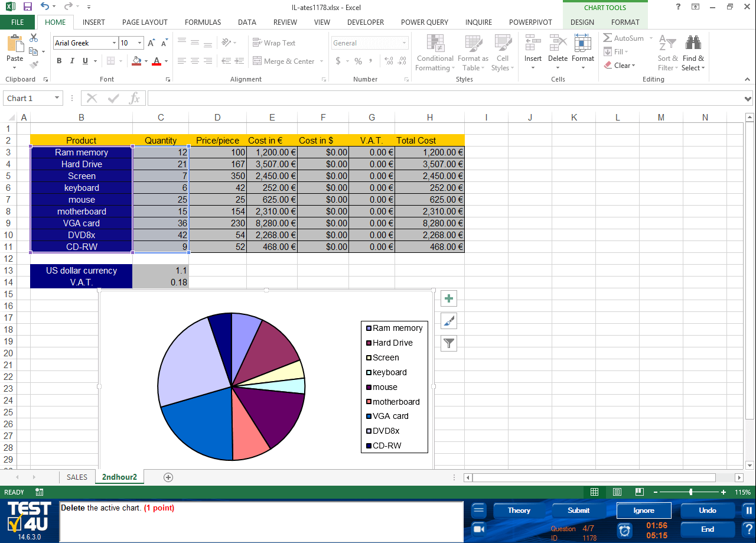Viewport: 756px width, 543px height.
Task: Click the zoom out minus button
Action: tap(656, 492)
